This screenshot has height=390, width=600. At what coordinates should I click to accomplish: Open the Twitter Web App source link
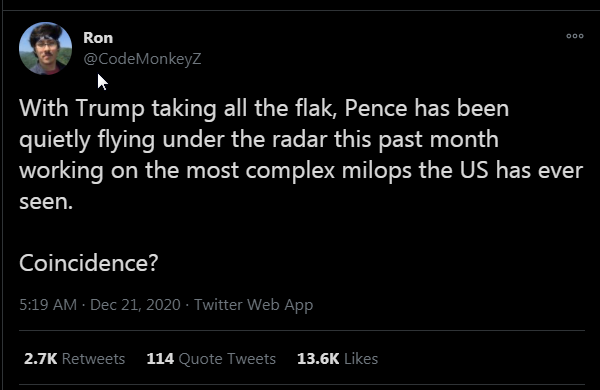click(254, 305)
